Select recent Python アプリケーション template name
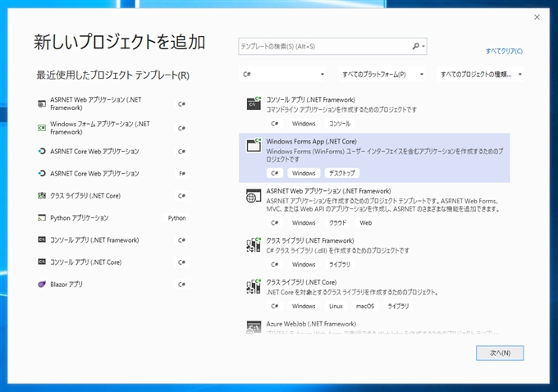The height and width of the screenshot is (392, 558). [x=80, y=217]
